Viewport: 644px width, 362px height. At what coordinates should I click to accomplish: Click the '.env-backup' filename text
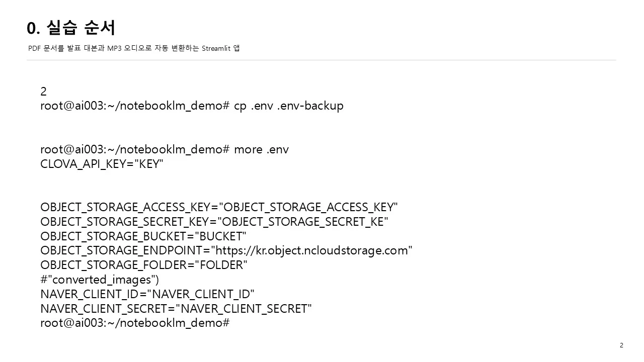[310, 106]
